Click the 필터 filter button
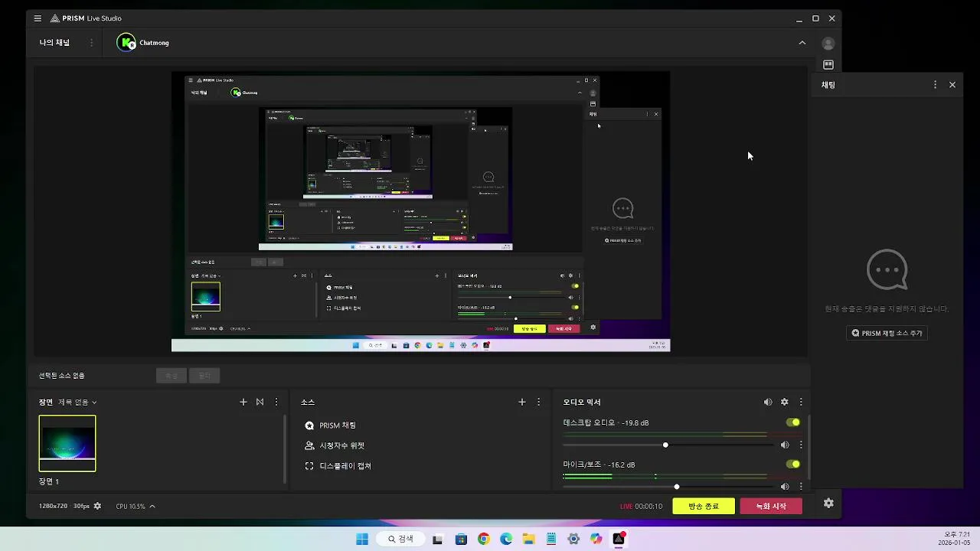Screen dimensions: 980x551 point(204,376)
